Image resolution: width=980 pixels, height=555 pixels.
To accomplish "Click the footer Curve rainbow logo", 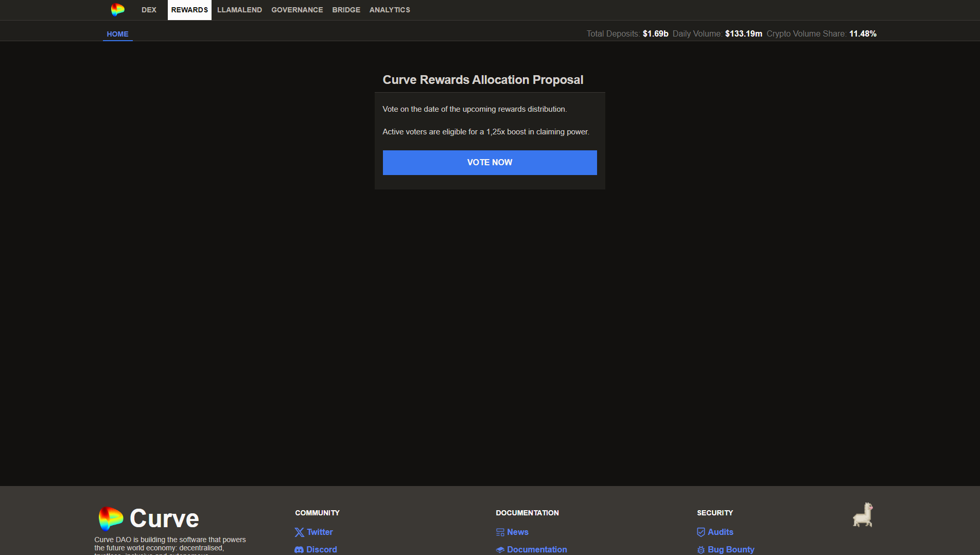I will pyautogui.click(x=111, y=518).
